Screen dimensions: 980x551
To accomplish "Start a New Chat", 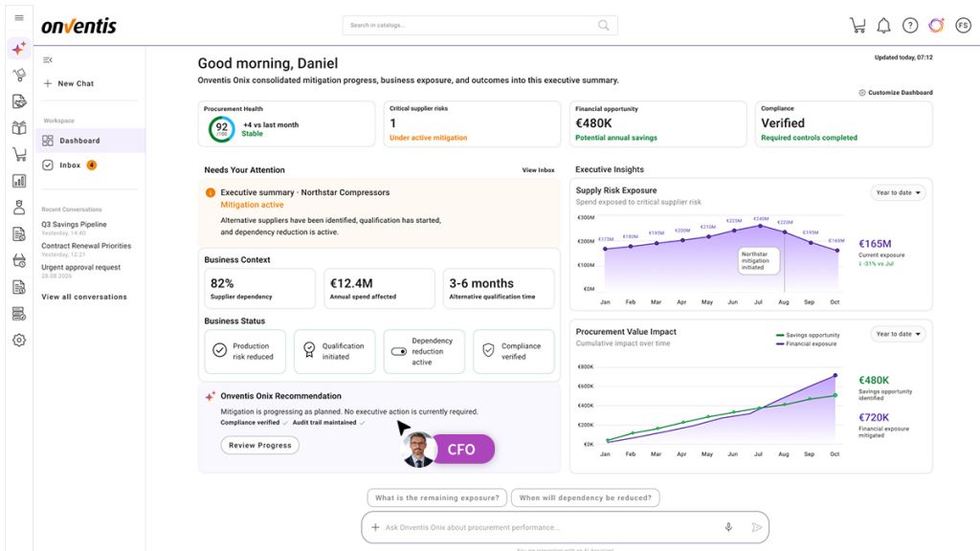I will click(x=69, y=84).
